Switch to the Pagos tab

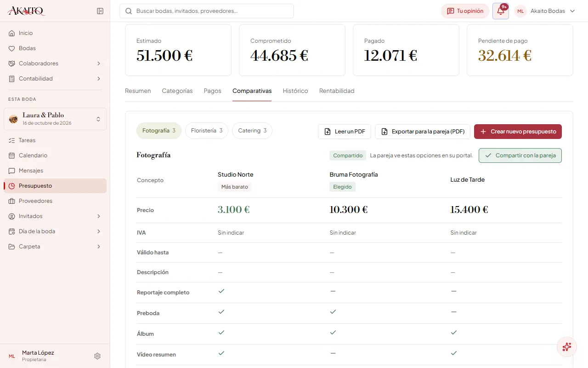213,91
